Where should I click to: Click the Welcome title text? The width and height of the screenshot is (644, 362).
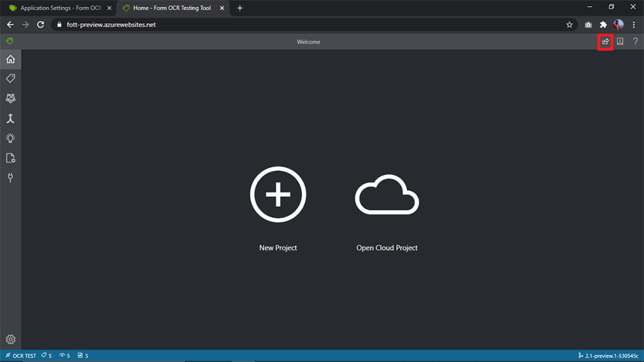(x=308, y=42)
